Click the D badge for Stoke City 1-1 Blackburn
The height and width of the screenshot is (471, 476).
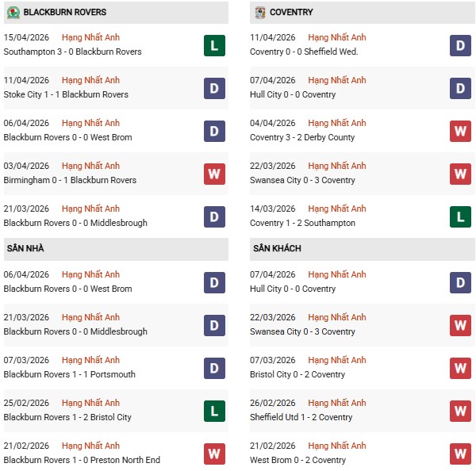pyautogui.click(x=214, y=88)
